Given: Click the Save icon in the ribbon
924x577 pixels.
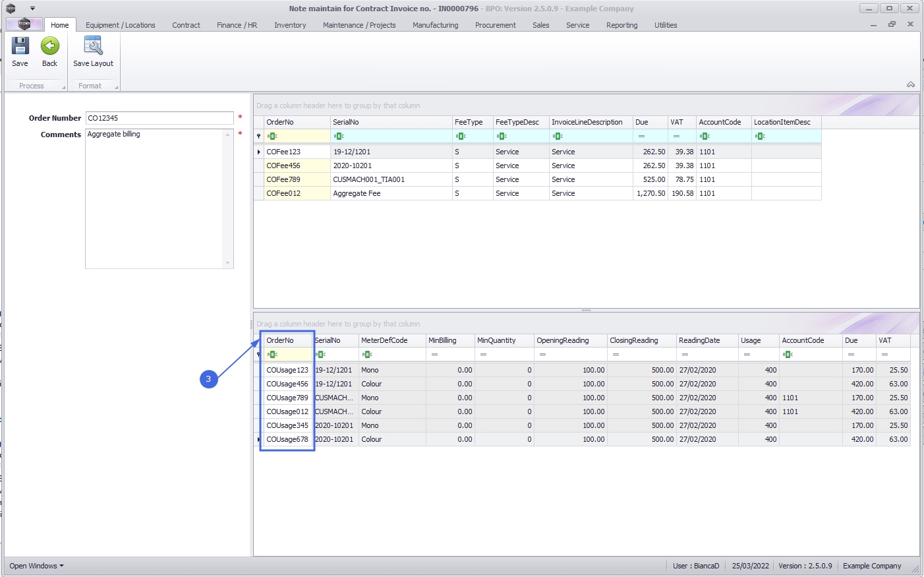Looking at the screenshot, I should tap(20, 46).
